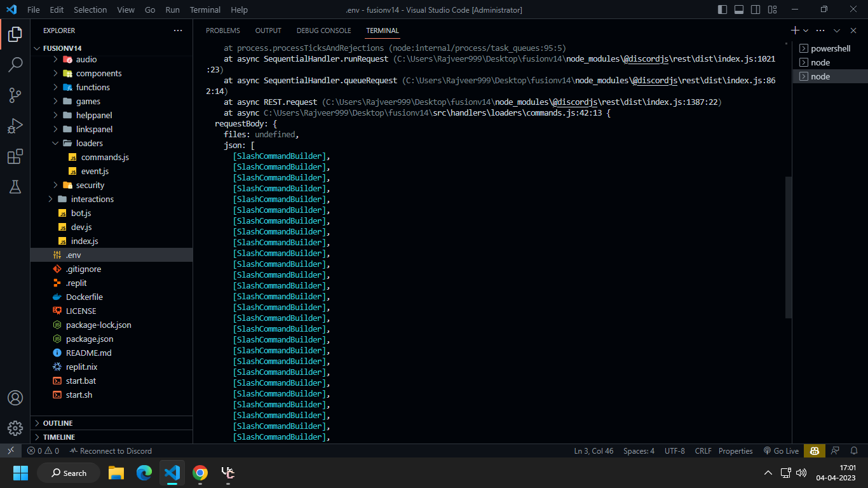
Task: Open the Source Control view
Action: tap(15, 95)
